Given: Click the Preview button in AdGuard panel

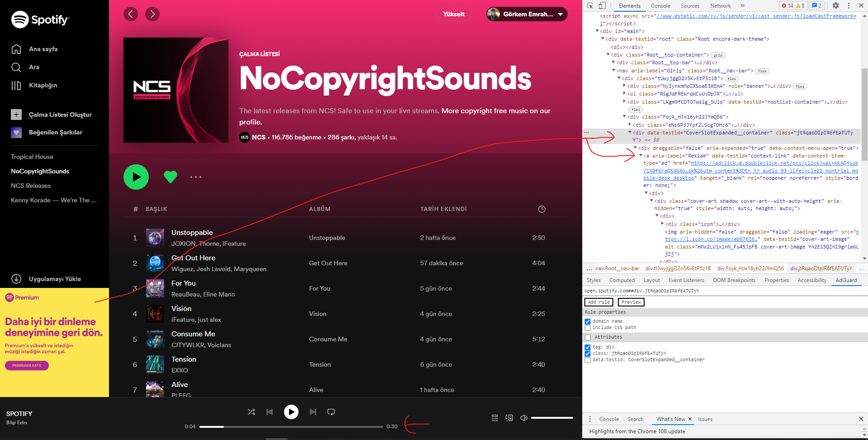Looking at the screenshot, I should (x=631, y=302).
